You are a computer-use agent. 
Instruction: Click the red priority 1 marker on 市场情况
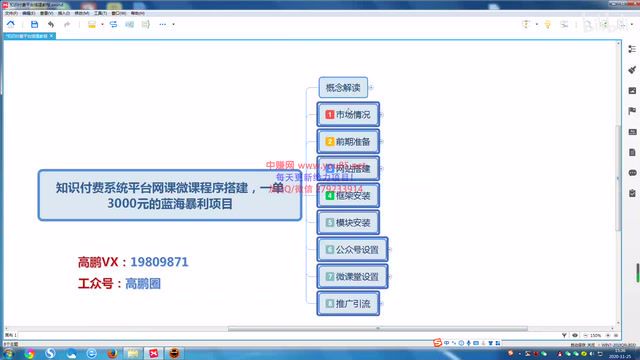tap(330, 115)
